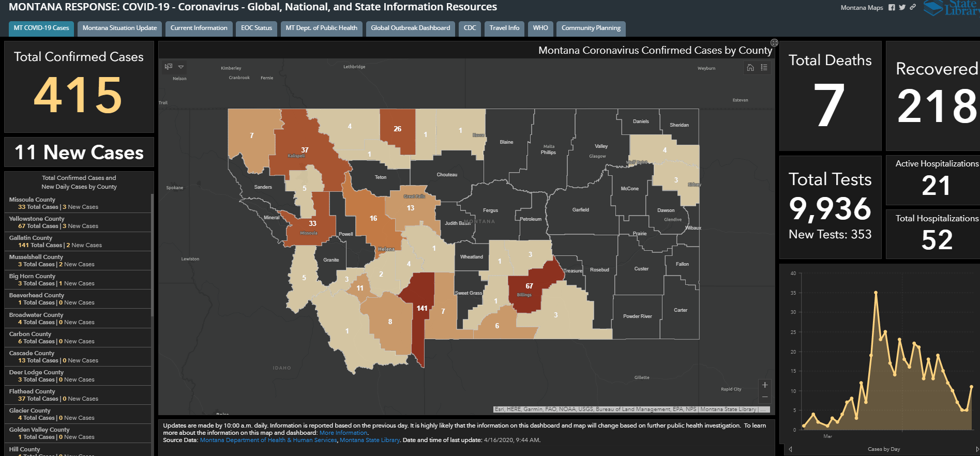The width and height of the screenshot is (980, 456).
Task: Copy dashboard link via chain icon
Action: [x=913, y=7]
